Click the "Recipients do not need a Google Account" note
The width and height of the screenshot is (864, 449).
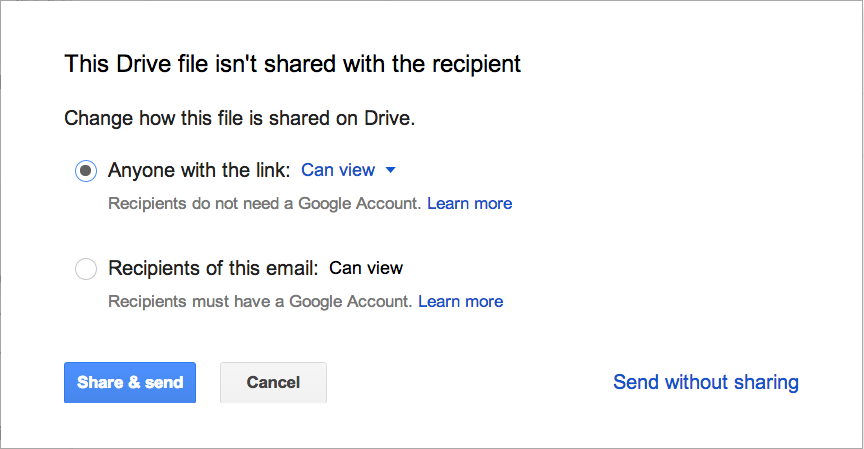point(265,203)
